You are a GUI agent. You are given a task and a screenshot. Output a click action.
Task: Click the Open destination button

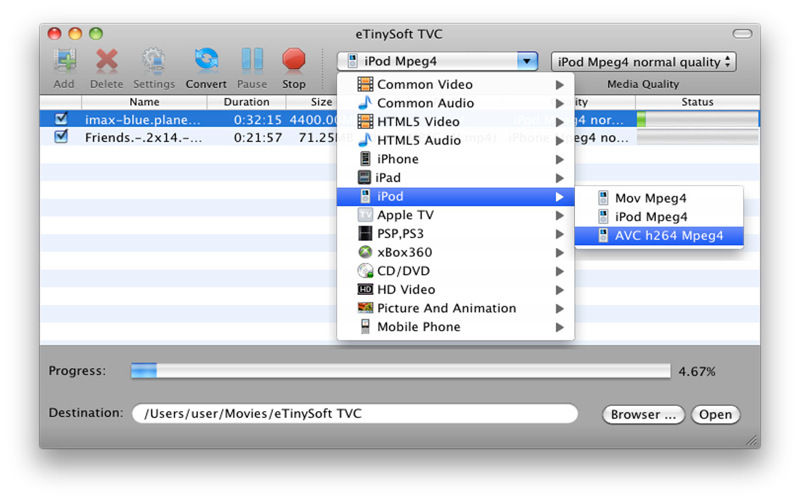[x=715, y=414]
